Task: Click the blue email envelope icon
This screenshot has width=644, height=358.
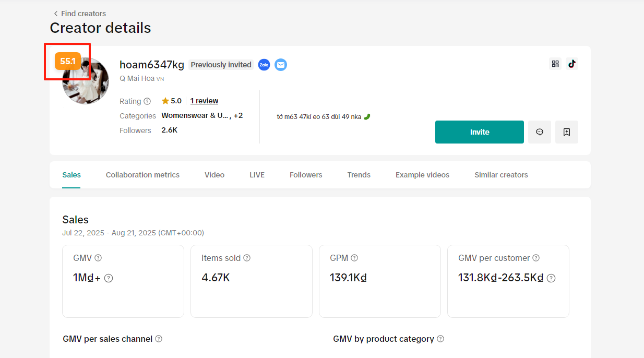Action: [x=281, y=65]
